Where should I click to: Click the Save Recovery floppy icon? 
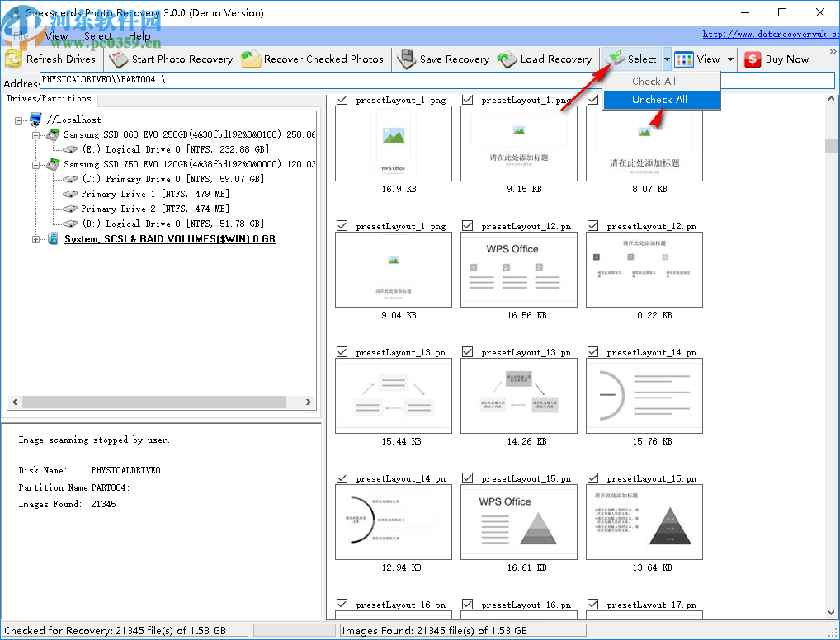click(x=407, y=59)
